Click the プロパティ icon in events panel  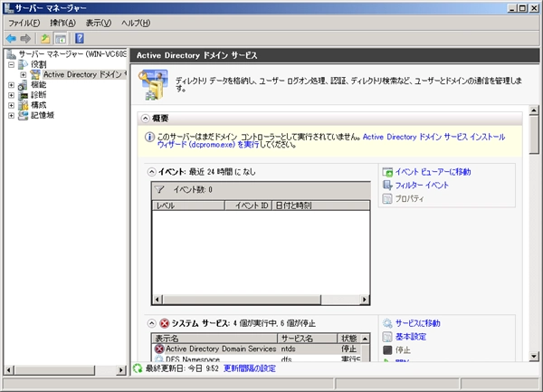point(387,198)
